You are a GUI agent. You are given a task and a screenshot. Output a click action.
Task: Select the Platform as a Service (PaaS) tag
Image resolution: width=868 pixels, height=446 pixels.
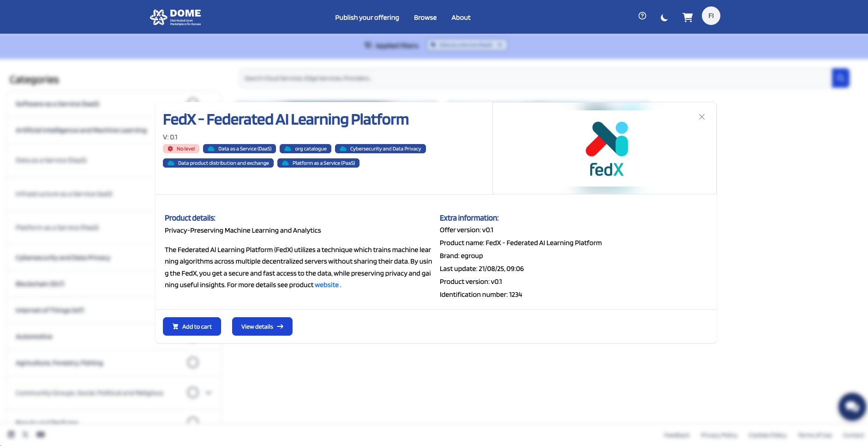(318, 163)
